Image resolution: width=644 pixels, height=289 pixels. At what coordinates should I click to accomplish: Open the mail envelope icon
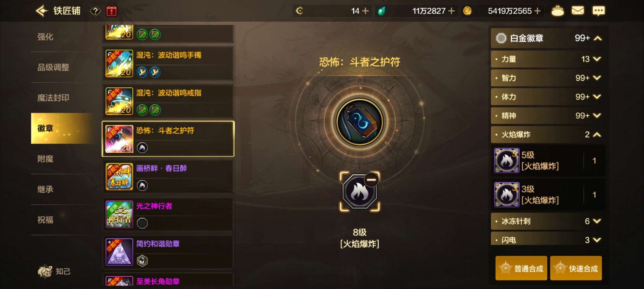click(578, 11)
